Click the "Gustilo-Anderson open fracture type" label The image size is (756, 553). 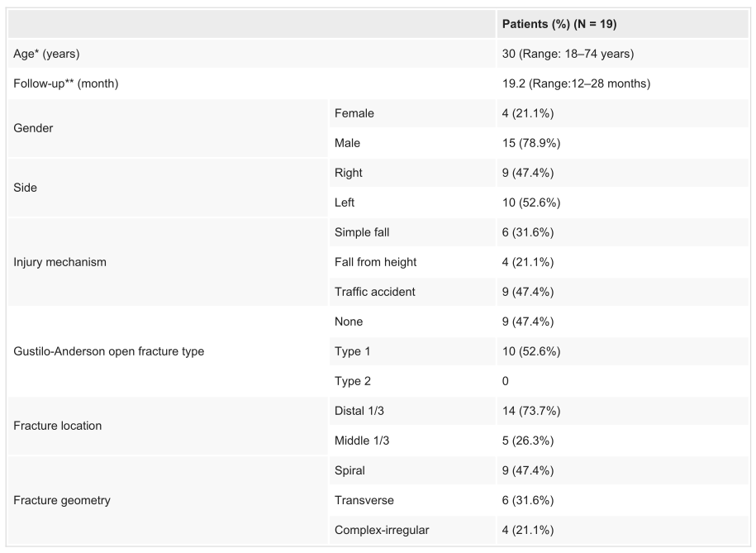(x=108, y=351)
